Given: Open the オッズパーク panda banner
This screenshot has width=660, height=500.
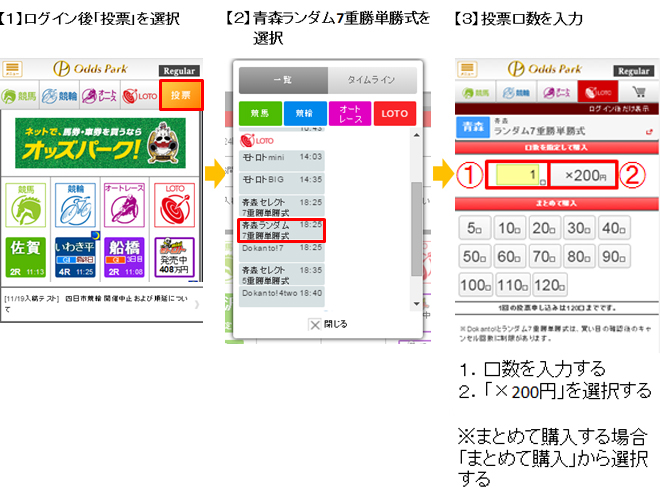Looking at the screenshot, I should click(x=100, y=143).
